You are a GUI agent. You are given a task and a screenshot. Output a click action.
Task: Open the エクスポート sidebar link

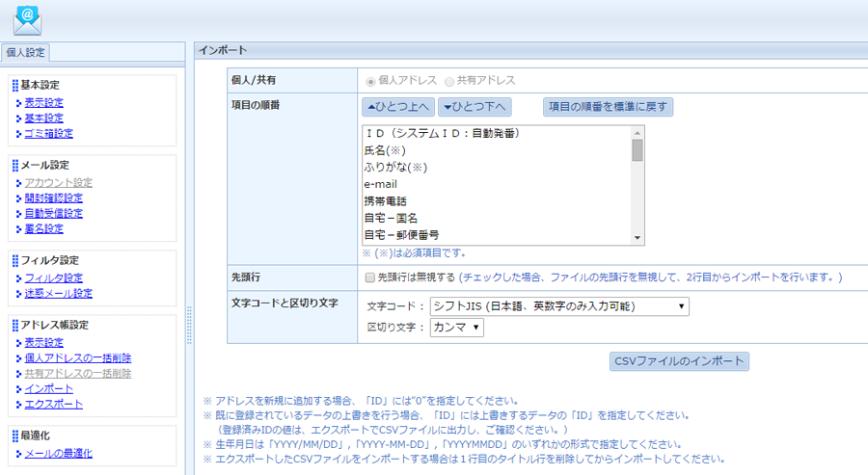pyautogui.click(x=53, y=405)
